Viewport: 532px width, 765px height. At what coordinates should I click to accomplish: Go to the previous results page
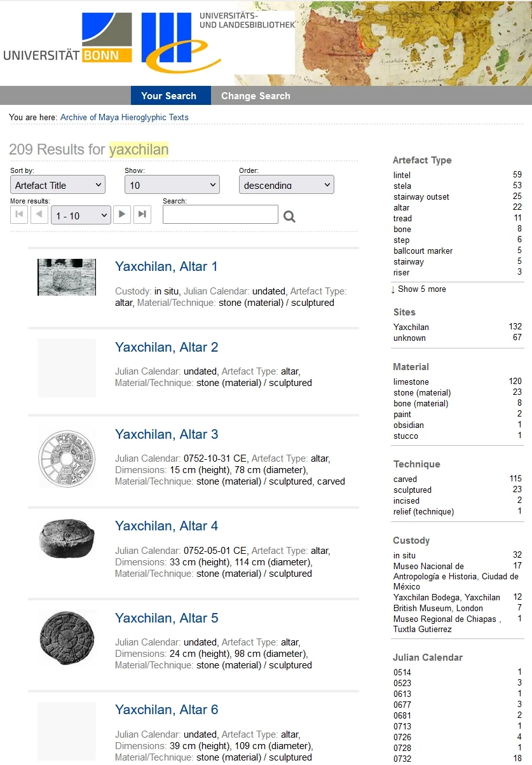(39, 215)
